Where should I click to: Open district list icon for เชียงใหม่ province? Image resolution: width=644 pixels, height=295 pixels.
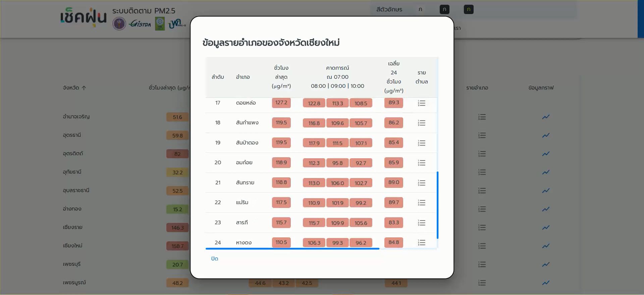pyautogui.click(x=482, y=246)
